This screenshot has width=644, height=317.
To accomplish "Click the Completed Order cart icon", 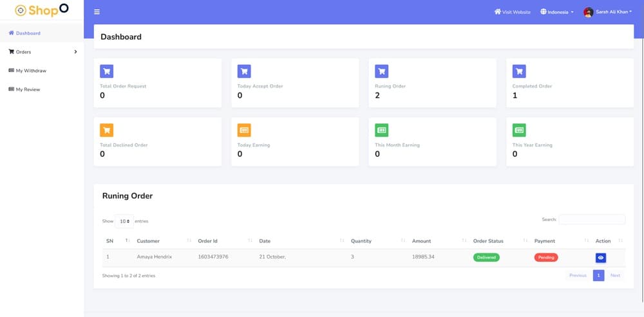I will pos(519,71).
